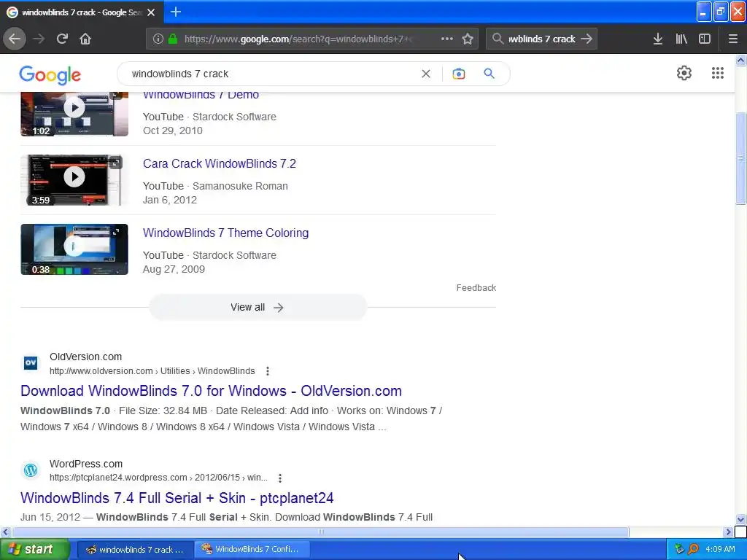Play the Cara Crack WindowBlinds 7.2 thumbnail

pos(74,179)
